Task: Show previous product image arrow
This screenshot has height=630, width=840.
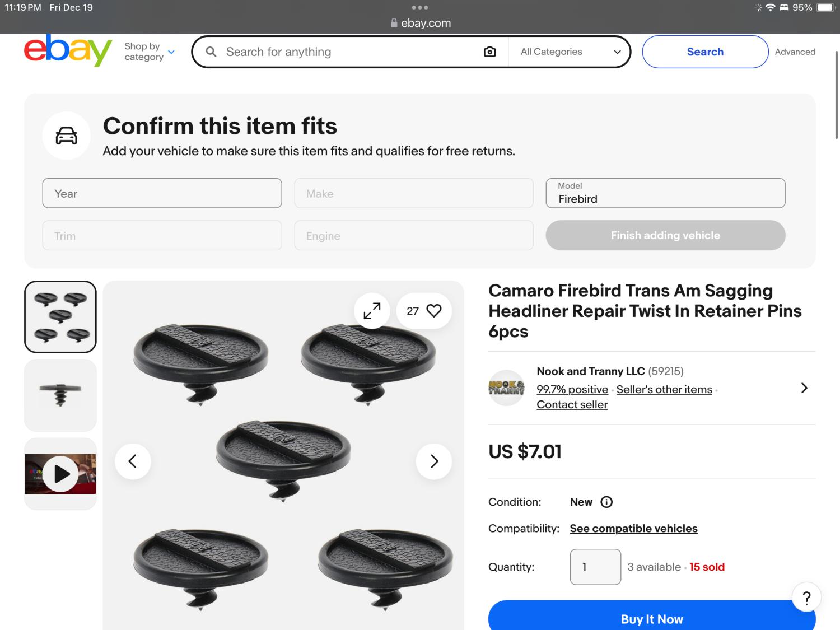Action: click(133, 461)
